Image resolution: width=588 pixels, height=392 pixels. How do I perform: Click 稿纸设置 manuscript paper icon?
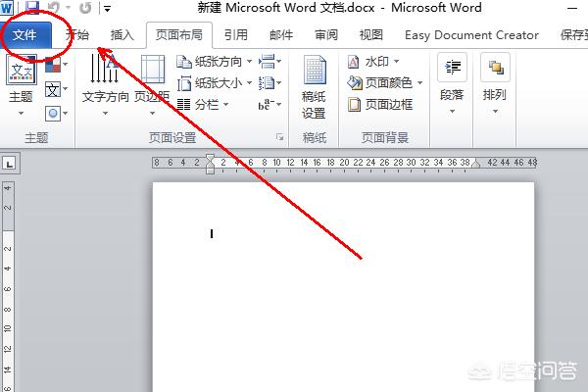314,87
